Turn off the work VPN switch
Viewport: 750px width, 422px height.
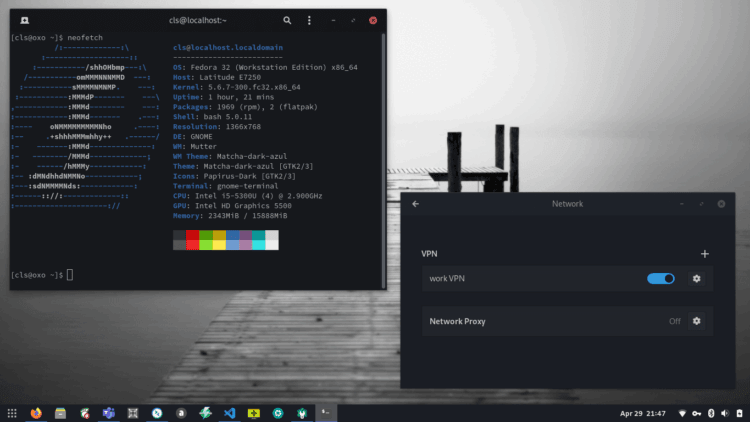coord(661,278)
